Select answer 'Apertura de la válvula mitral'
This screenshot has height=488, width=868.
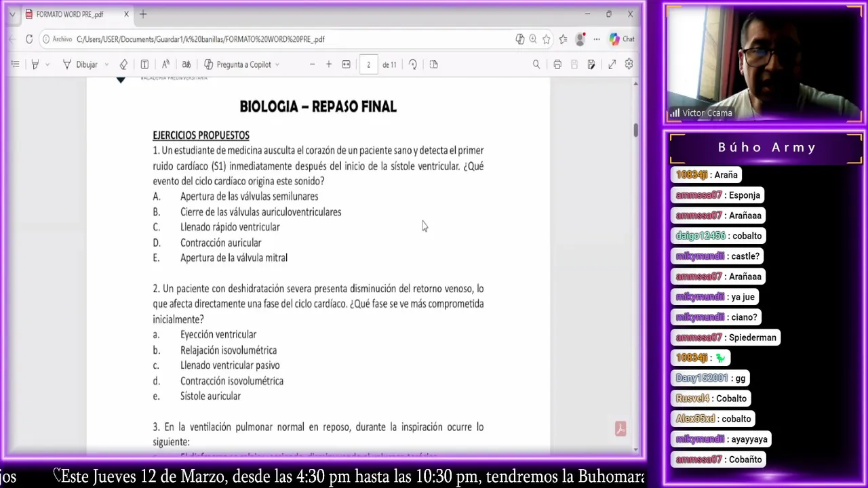234,258
